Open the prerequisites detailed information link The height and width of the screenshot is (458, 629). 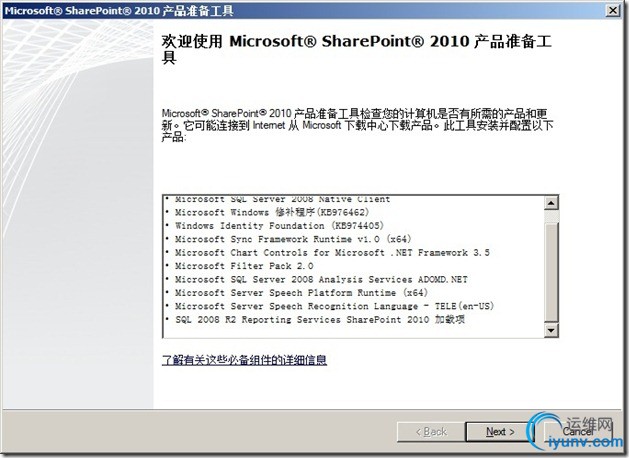[x=244, y=360]
